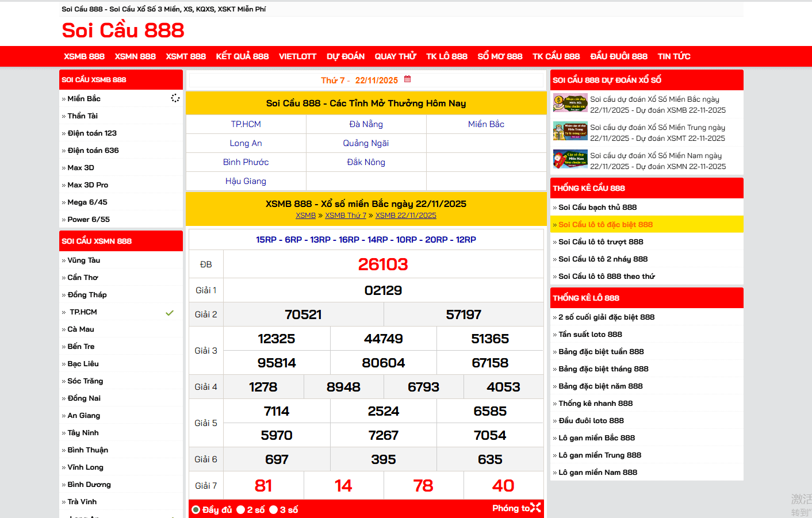
Task: Click the Soi Cầu 888 logo
Action: [122, 30]
